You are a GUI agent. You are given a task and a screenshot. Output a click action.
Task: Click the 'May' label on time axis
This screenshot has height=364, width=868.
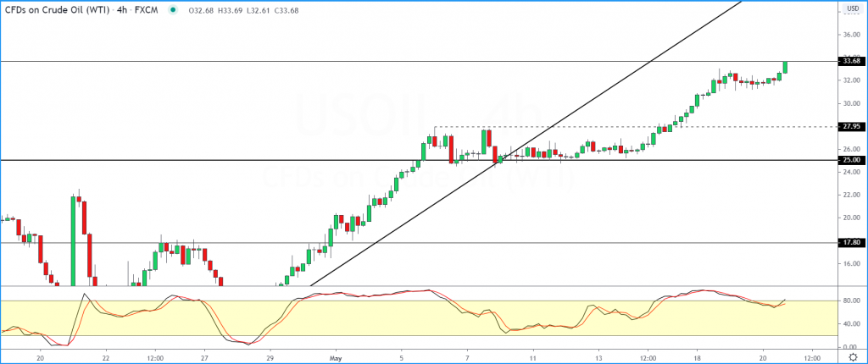pyautogui.click(x=337, y=357)
